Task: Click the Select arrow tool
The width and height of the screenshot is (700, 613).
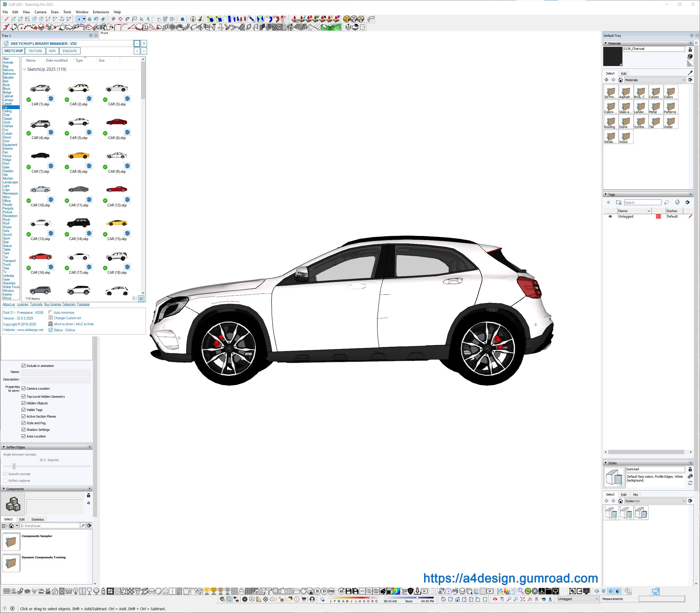Action: [x=79, y=19]
